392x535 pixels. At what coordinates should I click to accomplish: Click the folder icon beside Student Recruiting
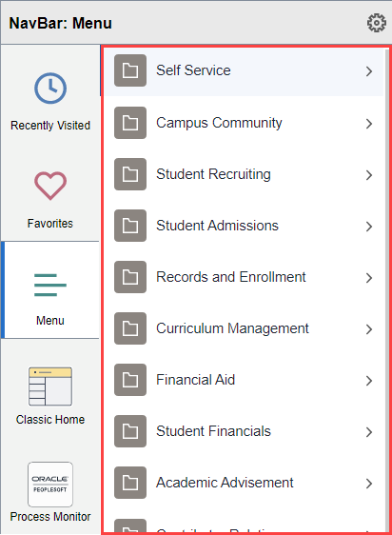point(130,174)
